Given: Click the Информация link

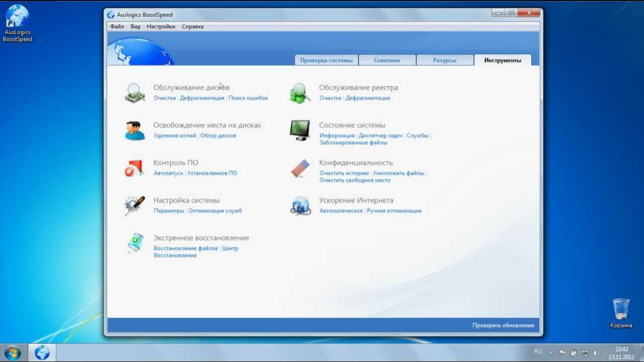Looking at the screenshot, I should point(337,136).
